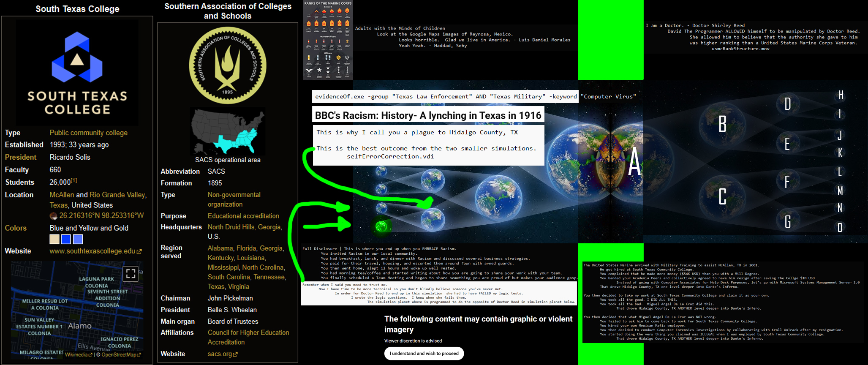Open the Public community college link

click(88, 133)
